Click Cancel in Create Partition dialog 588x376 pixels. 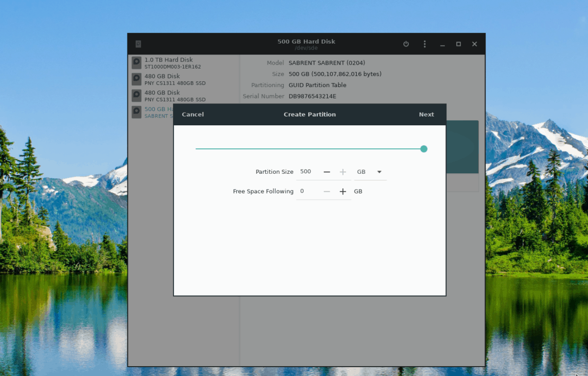point(193,115)
